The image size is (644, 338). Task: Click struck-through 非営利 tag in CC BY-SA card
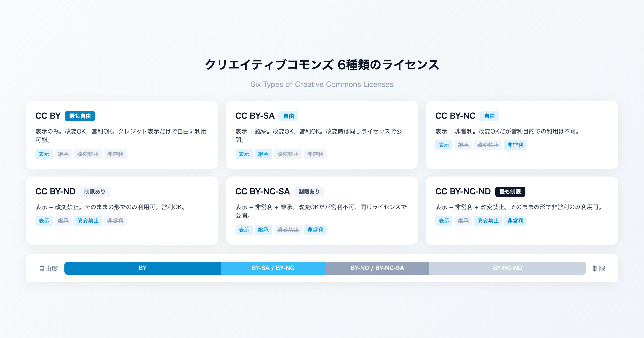pos(315,154)
